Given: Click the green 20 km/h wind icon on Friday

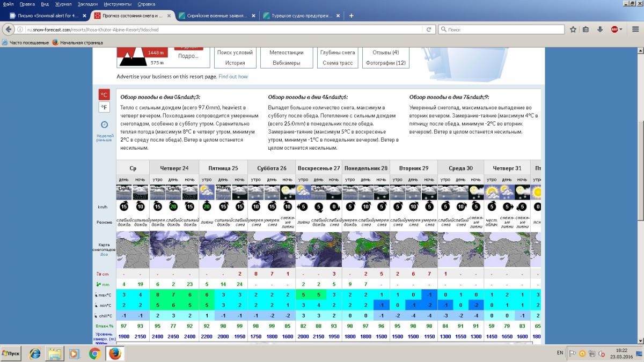Looking at the screenshot, I should (208, 206).
